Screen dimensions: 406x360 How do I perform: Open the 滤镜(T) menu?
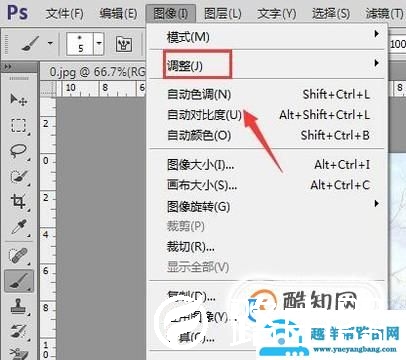click(x=384, y=14)
